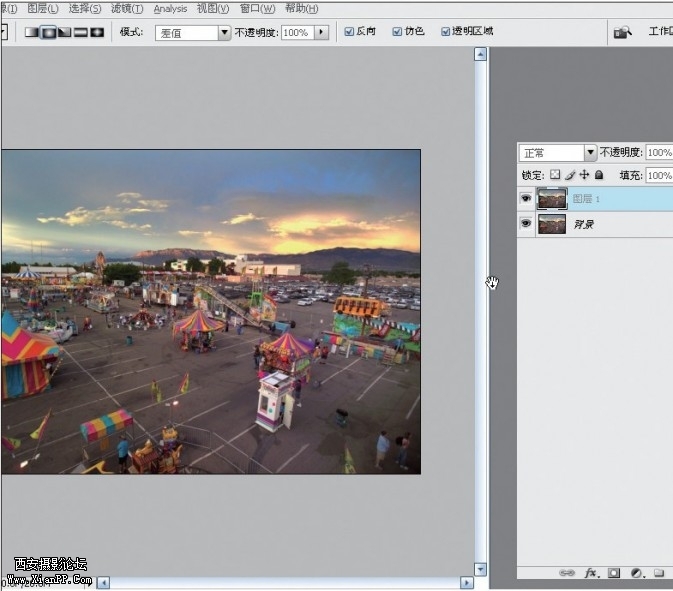
Task: Open the 模式 mode dropdown showing 差值
Action: click(x=194, y=32)
